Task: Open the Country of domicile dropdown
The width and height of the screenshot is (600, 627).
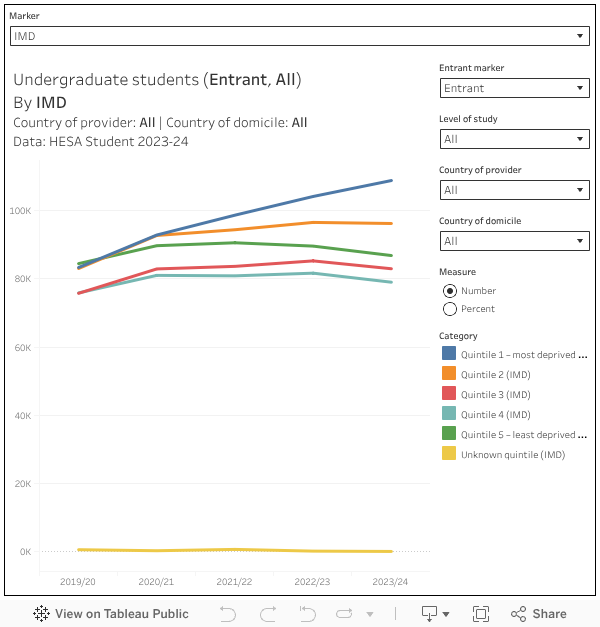Action: tap(514, 241)
